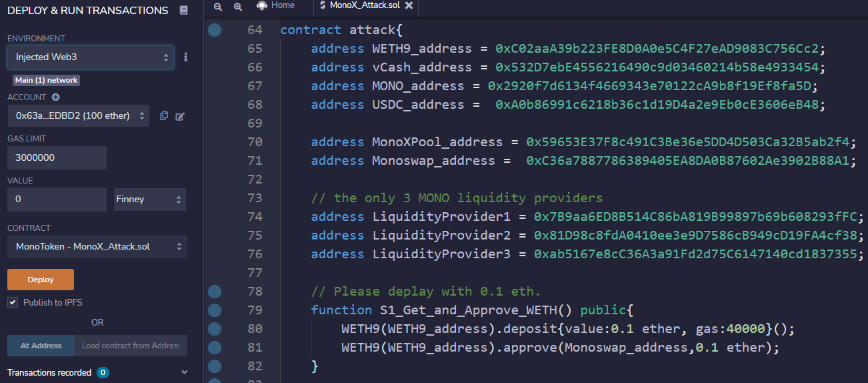Open the Deploy & Run documentation icon
The width and height of the screenshot is (868, 383).
184,11
